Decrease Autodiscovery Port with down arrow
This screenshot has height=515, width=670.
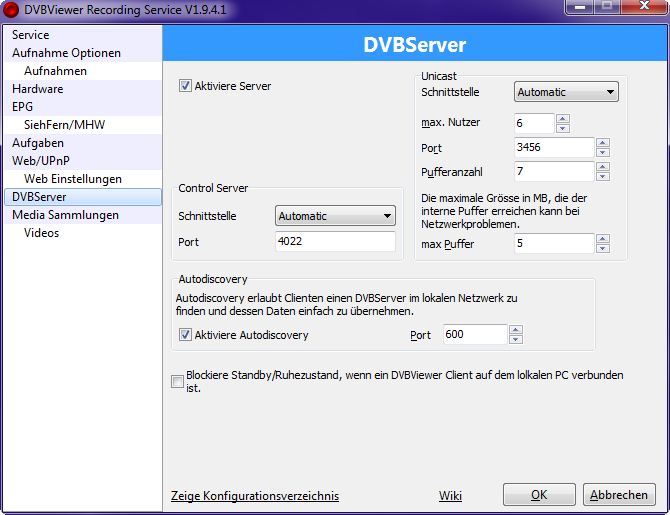[515, 340]
